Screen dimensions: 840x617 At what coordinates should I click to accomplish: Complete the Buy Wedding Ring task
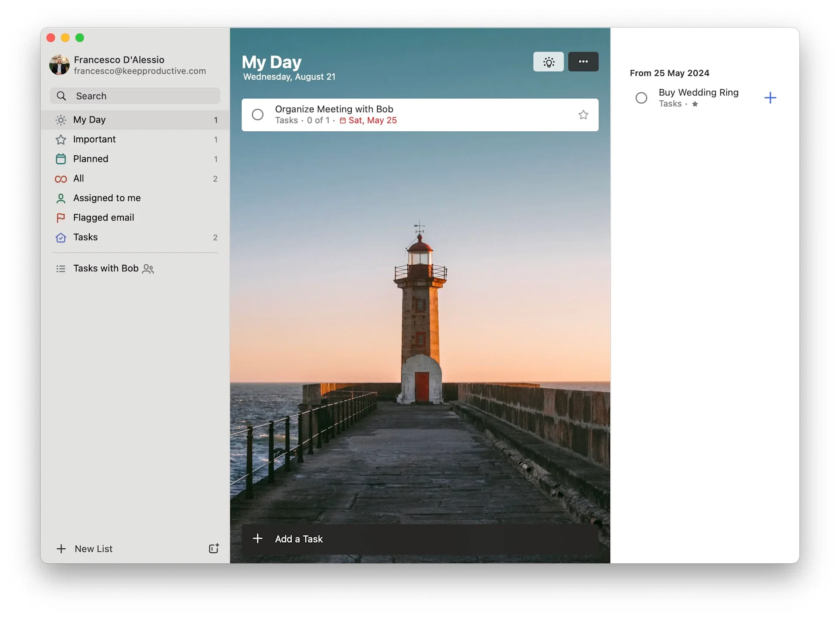pos(641,98)
